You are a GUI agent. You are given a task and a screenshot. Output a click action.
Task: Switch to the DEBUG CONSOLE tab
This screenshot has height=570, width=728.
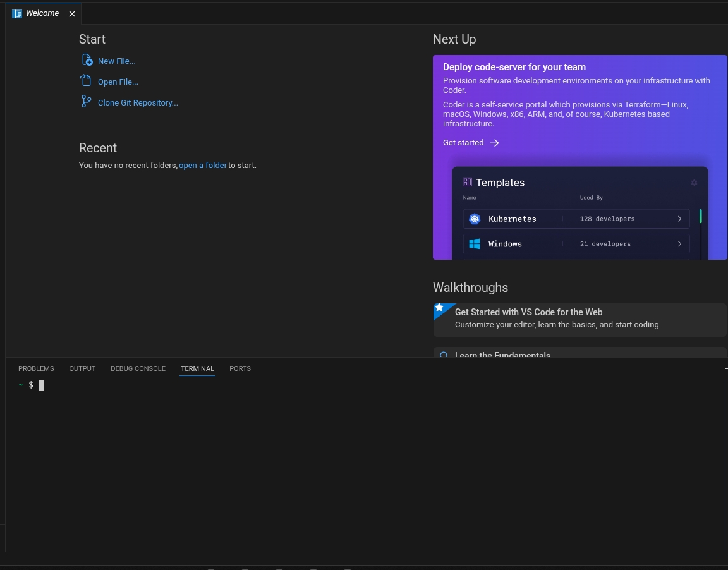pyautogui.click(x=138, y=368)
